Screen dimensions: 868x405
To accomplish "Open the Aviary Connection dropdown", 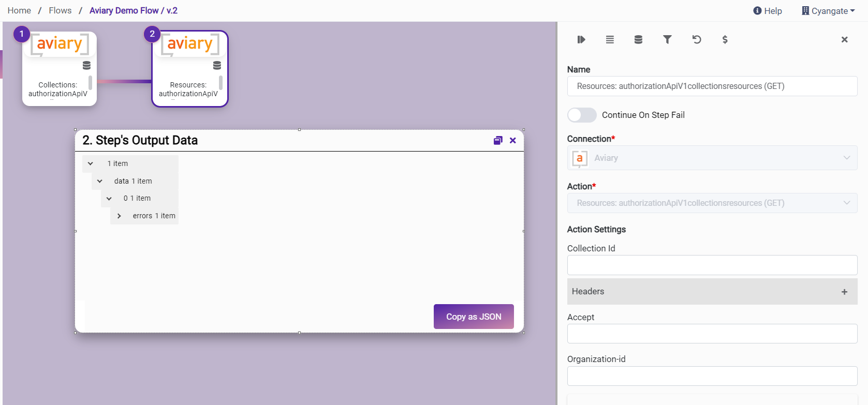I will click(712, 158).
